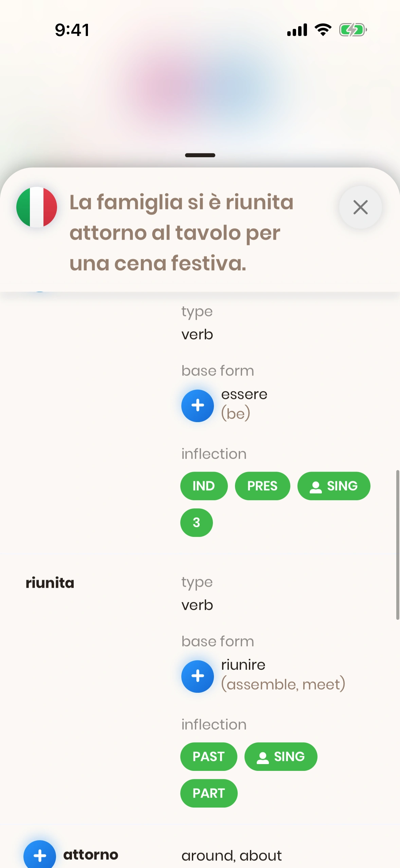Viewport: 400px width, 868px height.
Task: Close the sentence panel with X
Action: point(360,207)
